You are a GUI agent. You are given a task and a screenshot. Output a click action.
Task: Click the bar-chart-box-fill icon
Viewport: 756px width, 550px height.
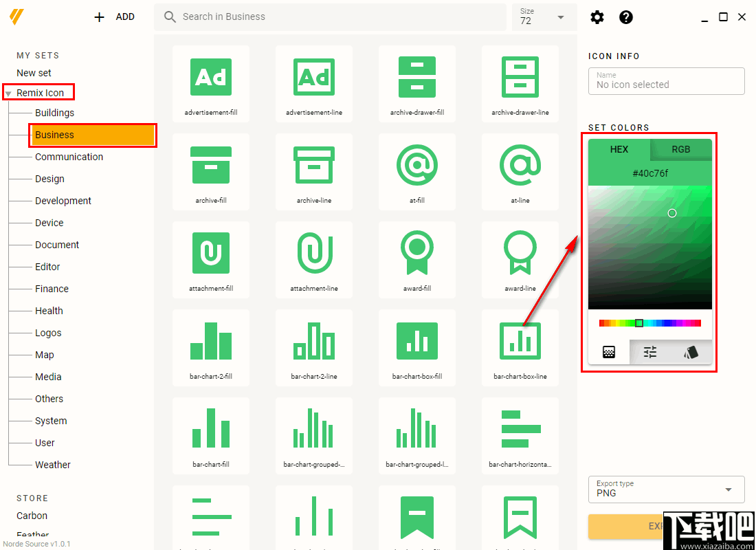[417, 341]
